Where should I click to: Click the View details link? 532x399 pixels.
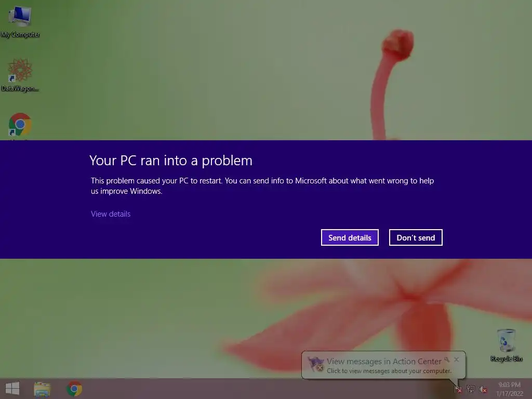click(x=111, y=214)
